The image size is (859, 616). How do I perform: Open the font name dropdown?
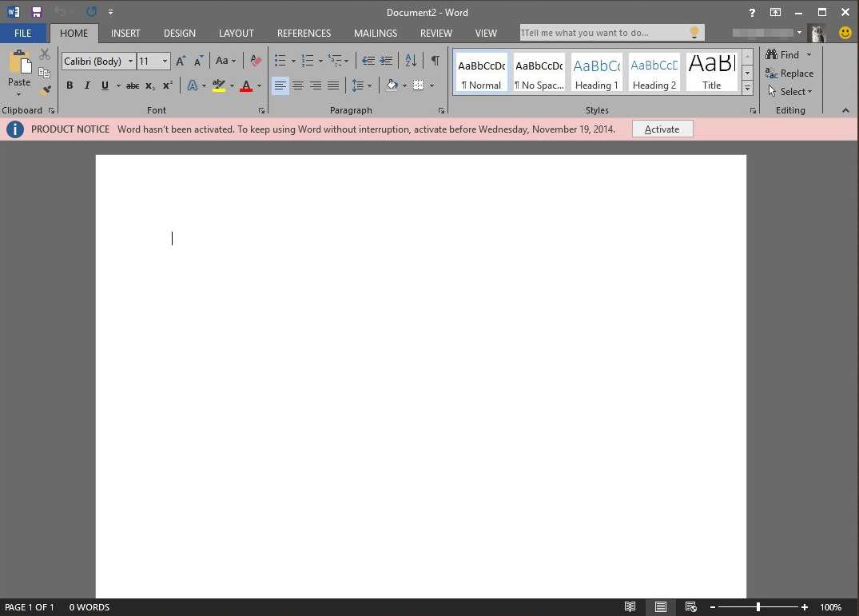pos(130,62)
